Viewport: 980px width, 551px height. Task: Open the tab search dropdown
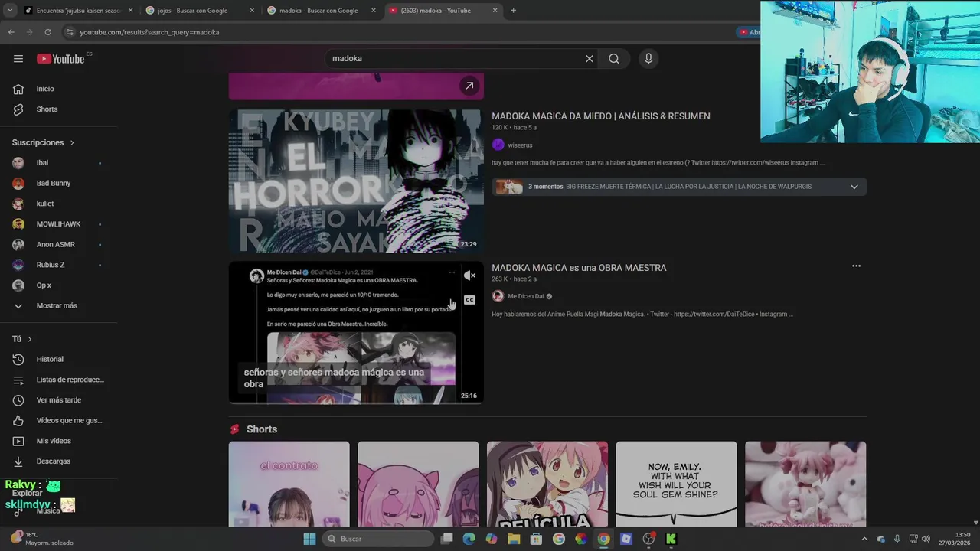click(10, 11)
